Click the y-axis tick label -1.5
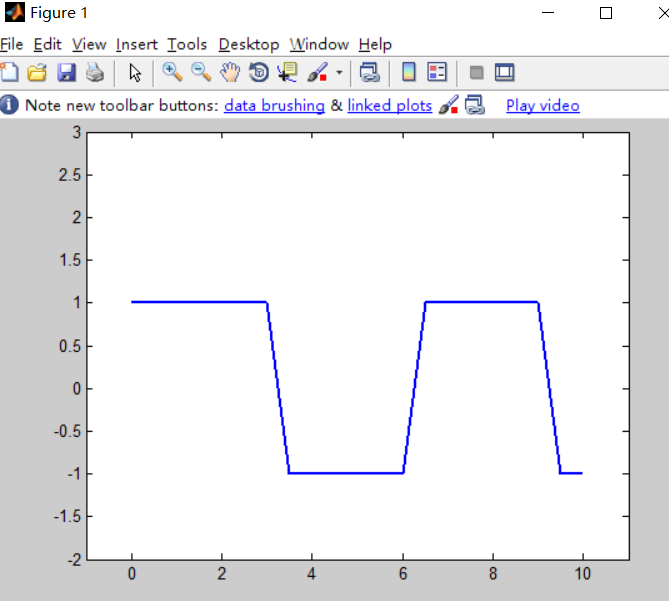669x601 pixels. pyautogui.click(x=67, y=517)
